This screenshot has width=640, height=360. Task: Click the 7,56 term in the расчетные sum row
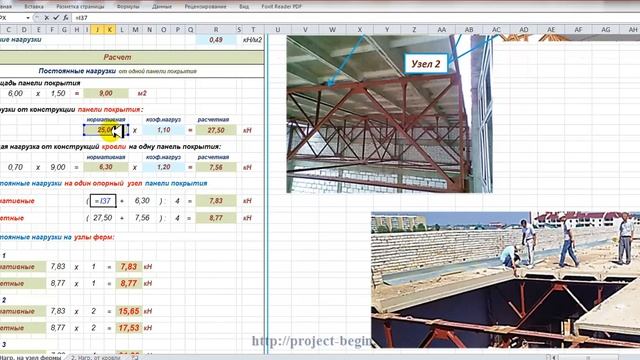(x=142, y=218)
